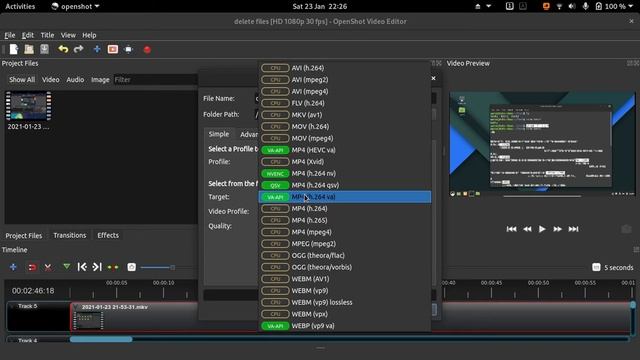Choose MP4 (h.264 nv) NVENC option
The width and height of the screenshot is (640, 360).
pyautogui.click(x=345, y=173)
